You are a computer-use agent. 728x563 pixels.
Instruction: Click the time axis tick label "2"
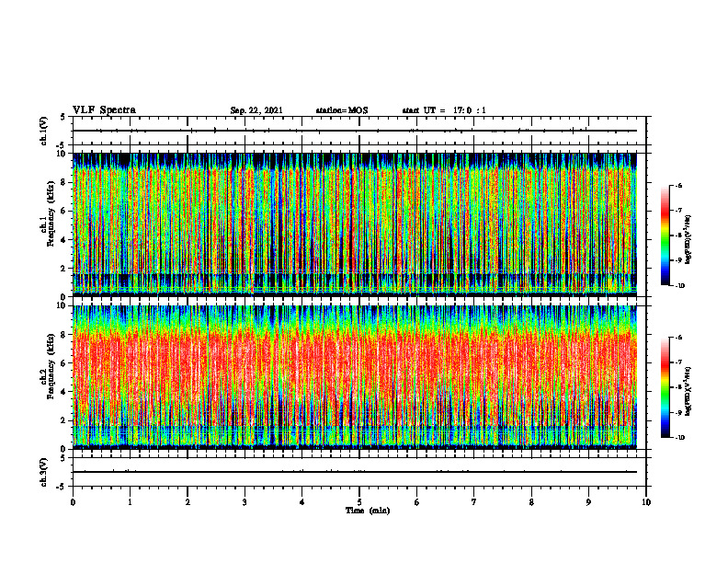pos(188,502)
